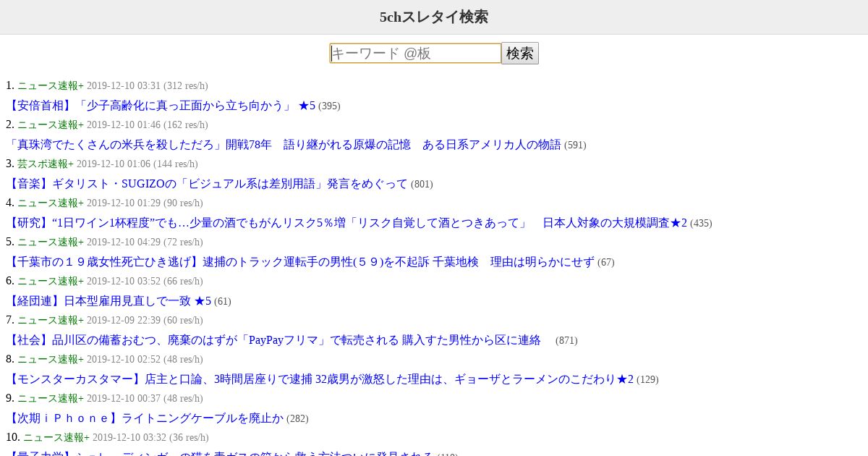Screen dimensions: 868x456
Task: Open the 経団連 日本型雇用見直し thread
Action: pyautogui.click(x=109, y=301)
